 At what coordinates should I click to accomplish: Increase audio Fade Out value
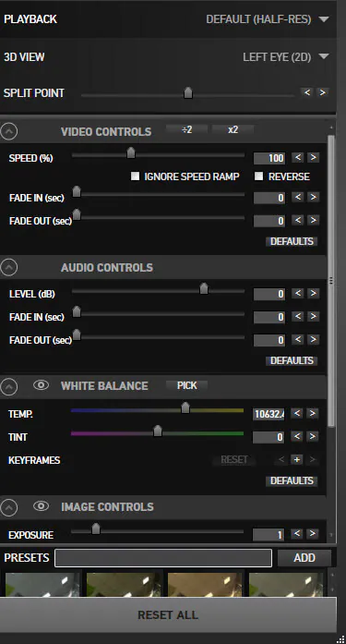point(313,339)
